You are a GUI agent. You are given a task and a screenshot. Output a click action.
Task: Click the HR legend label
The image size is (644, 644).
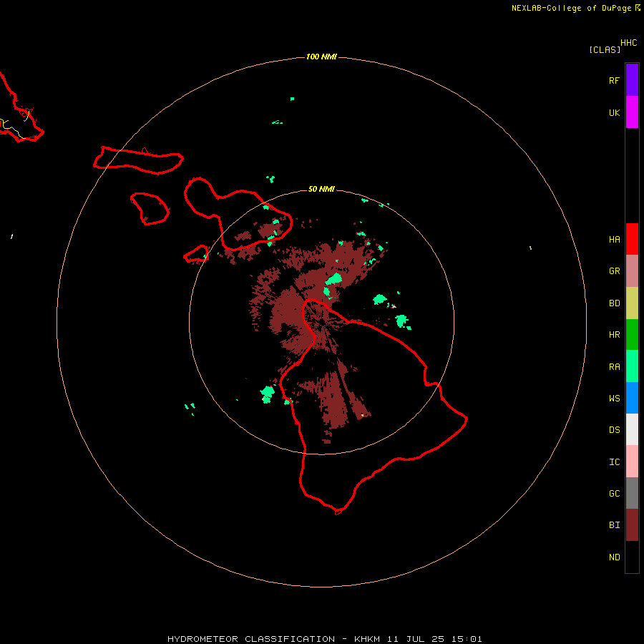[x=614, y=335]
